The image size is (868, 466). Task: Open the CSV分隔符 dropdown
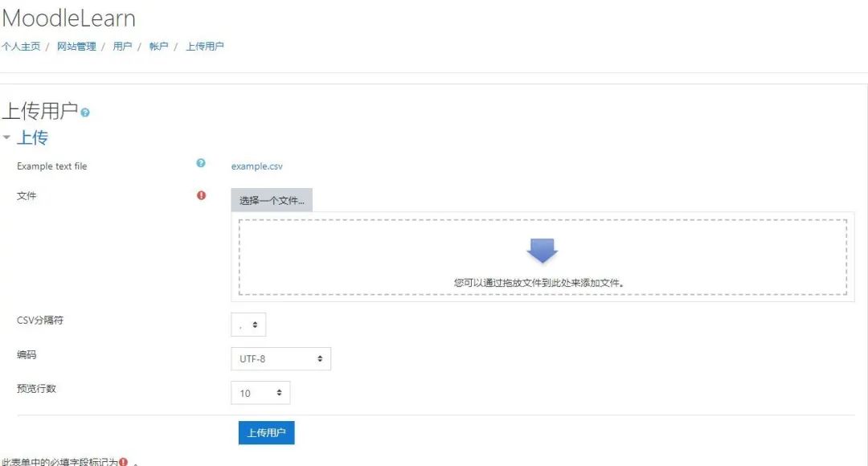click(x=248, y=325)
